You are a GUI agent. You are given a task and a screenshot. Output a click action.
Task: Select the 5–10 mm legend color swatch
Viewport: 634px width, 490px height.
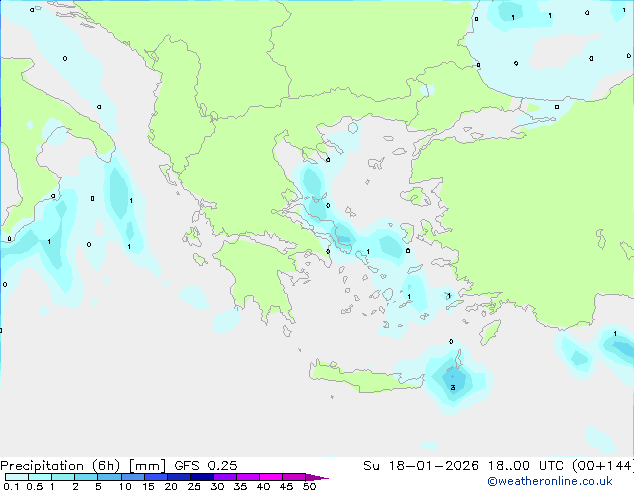pos(109,477)
